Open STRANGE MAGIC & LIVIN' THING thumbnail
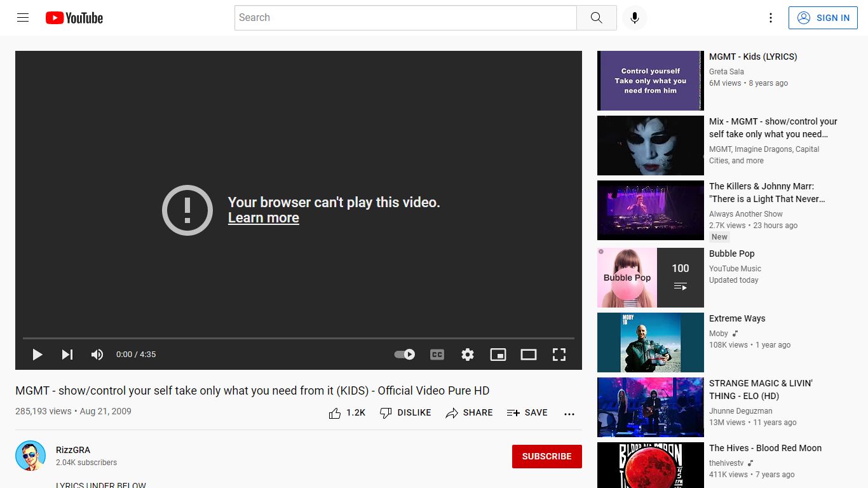Viewport: 868px width, 488px height. tap(651, 407)
